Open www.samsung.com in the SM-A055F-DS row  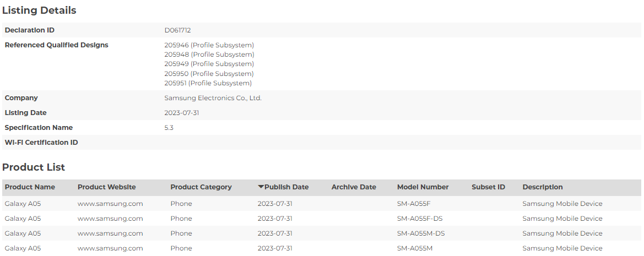pos(110,219)
